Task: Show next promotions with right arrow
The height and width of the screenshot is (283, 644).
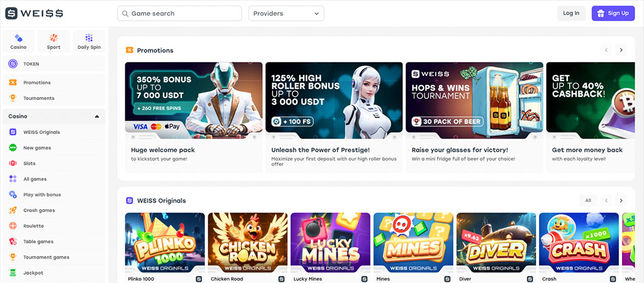Action: pyautogui.click(x=621, y=50)
